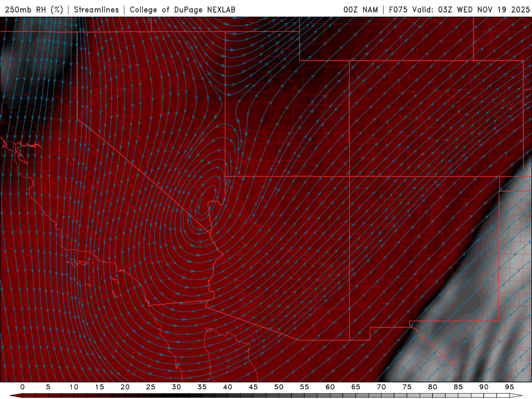Click the colorbar label "45"

coord(253,387)
